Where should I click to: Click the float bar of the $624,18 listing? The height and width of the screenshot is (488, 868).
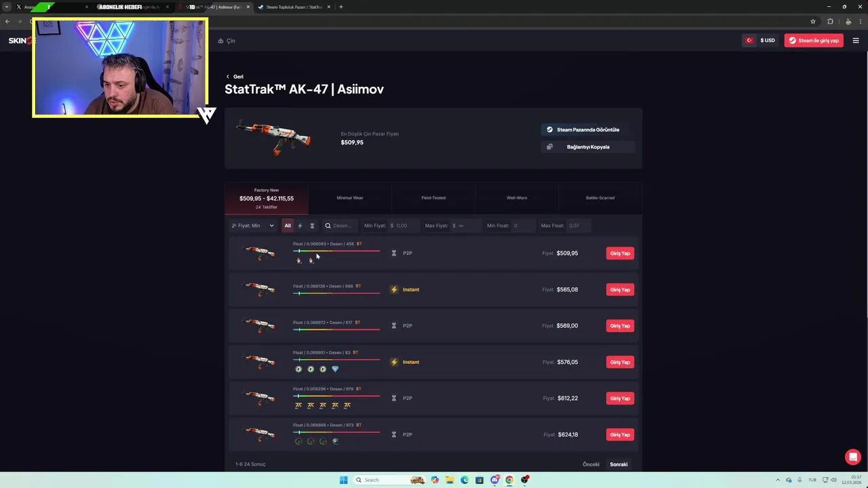coord(336,432)
